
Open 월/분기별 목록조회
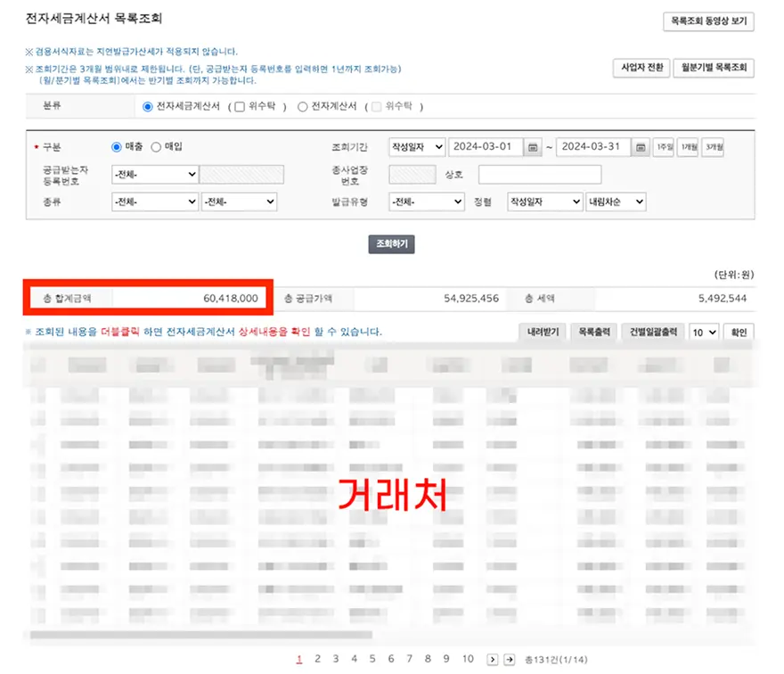[x=714, y=68]
